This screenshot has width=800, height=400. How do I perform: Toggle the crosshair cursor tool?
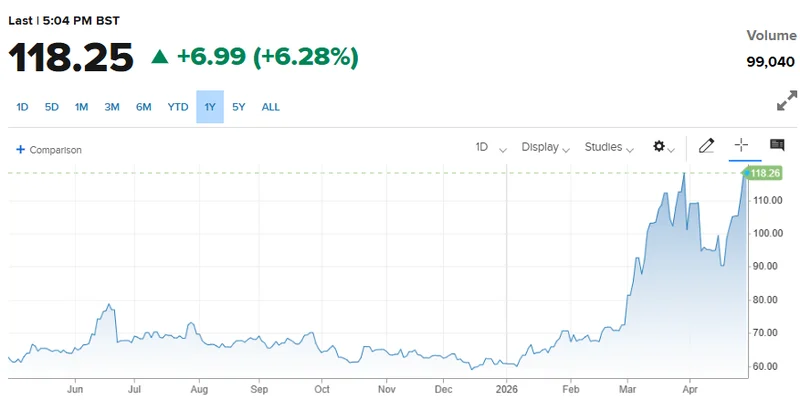pos(741,146)
